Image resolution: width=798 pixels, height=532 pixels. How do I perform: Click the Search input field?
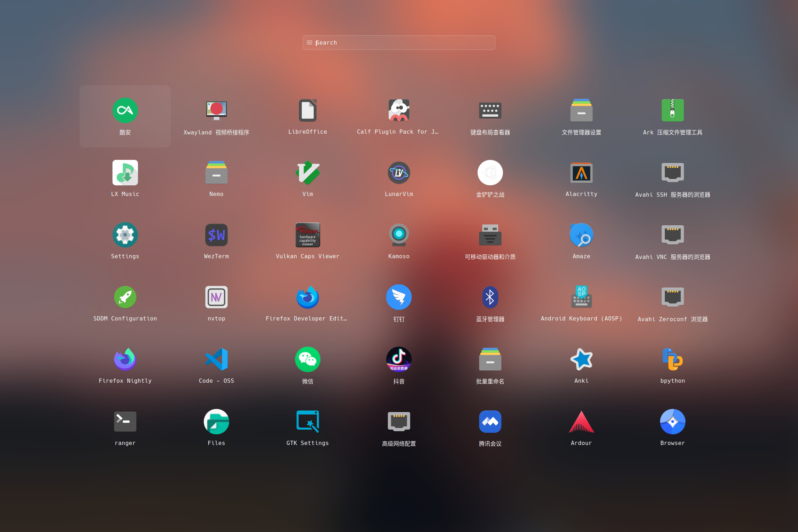399,43
